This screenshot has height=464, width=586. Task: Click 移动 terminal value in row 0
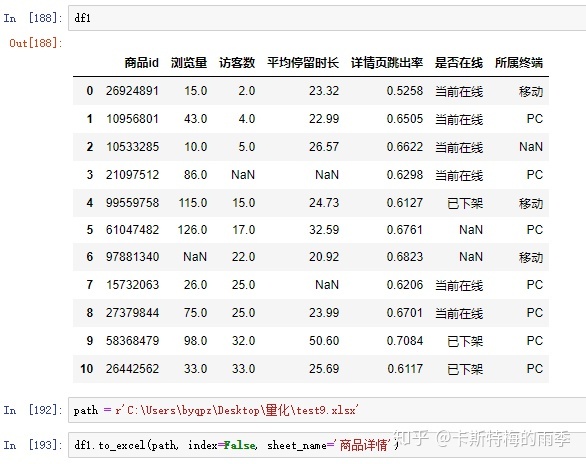pyautogui.click(x=531, y=91)
